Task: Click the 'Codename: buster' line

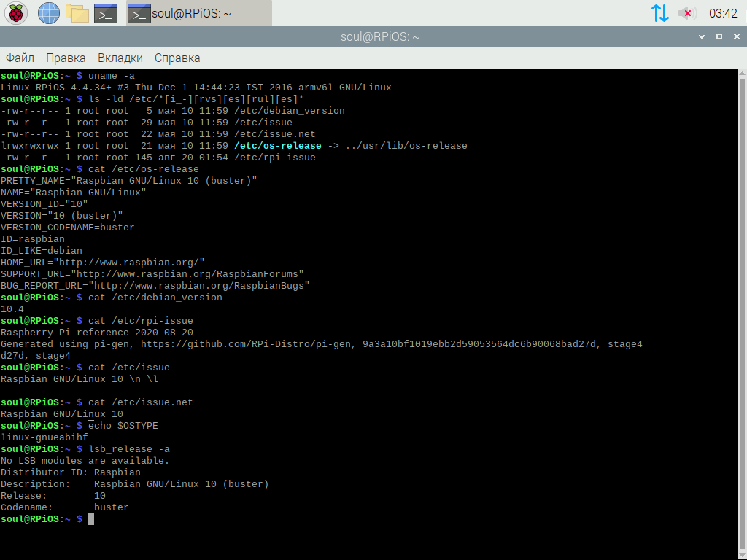Action: click(64, 507)
